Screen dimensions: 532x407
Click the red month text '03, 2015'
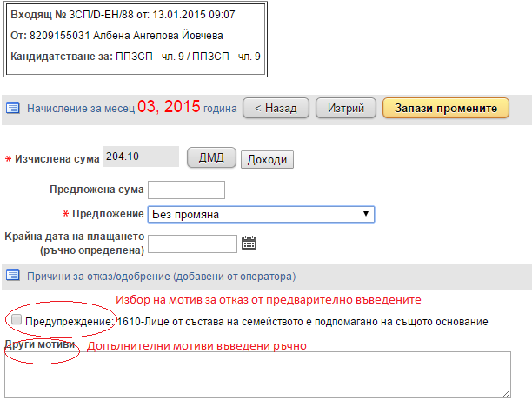[169, 107]
